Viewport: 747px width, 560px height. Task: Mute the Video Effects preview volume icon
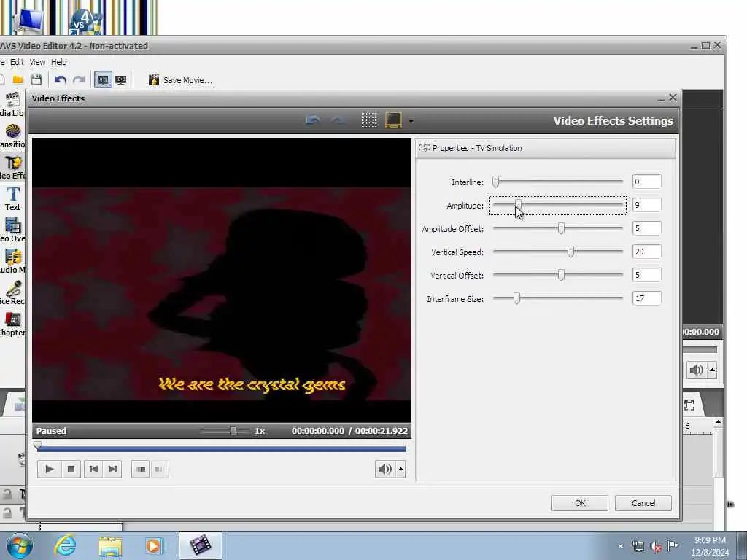384,469
